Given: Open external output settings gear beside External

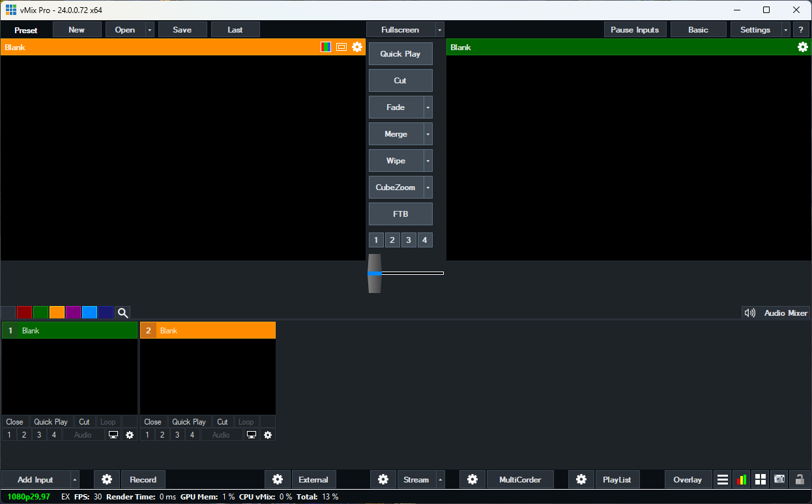Looking at the screenshot, I should 278,479.
